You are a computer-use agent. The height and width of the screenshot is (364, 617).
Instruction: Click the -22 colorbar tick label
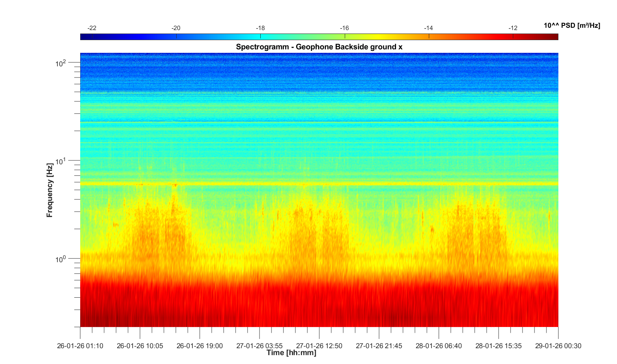(x=92, y=28)
